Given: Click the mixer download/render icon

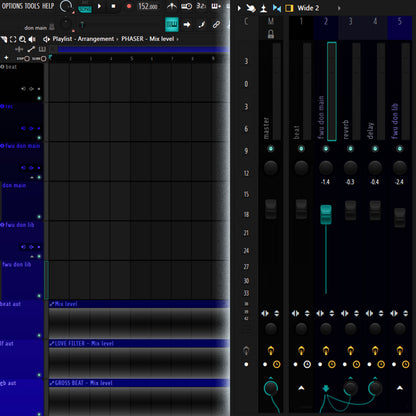Looking at the screenshot, I should 264,8.
